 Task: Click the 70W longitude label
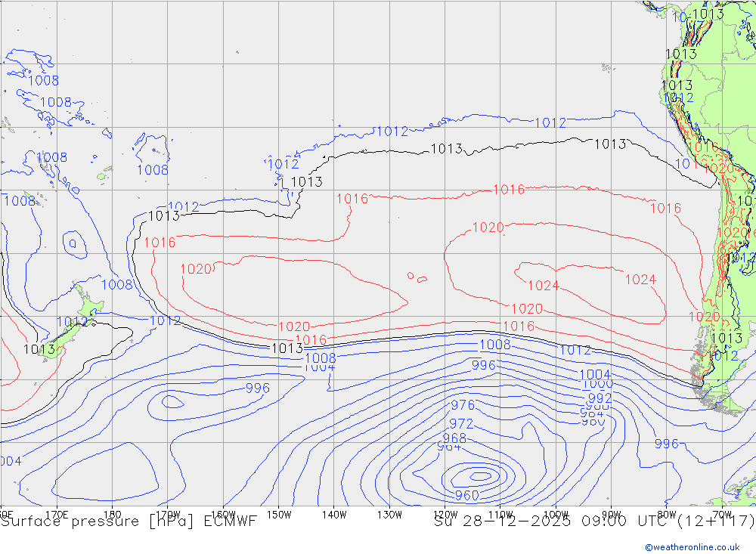[722, 515]
